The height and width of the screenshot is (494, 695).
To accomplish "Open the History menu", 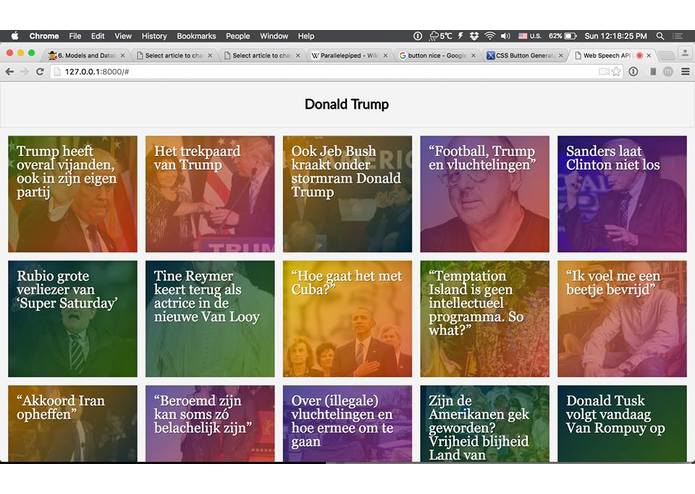I will coord(154,36).
